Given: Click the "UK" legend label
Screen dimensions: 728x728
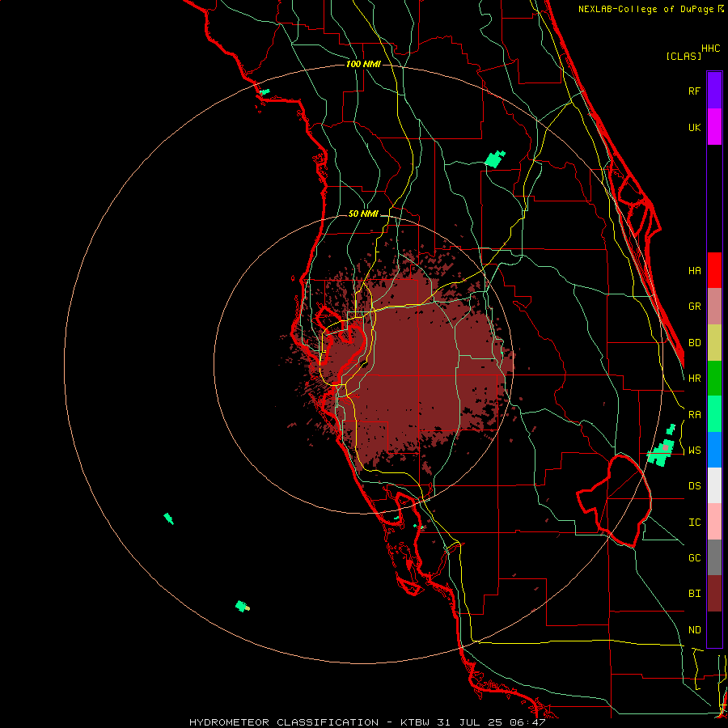Looking at the screenshot, I should [694, 127].
